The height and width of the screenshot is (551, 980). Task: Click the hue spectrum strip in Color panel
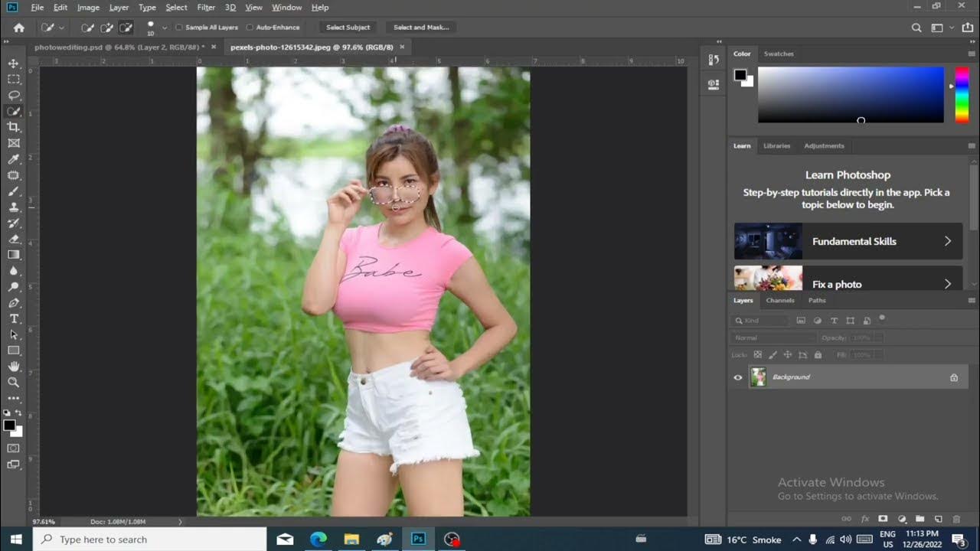[962, 94]
